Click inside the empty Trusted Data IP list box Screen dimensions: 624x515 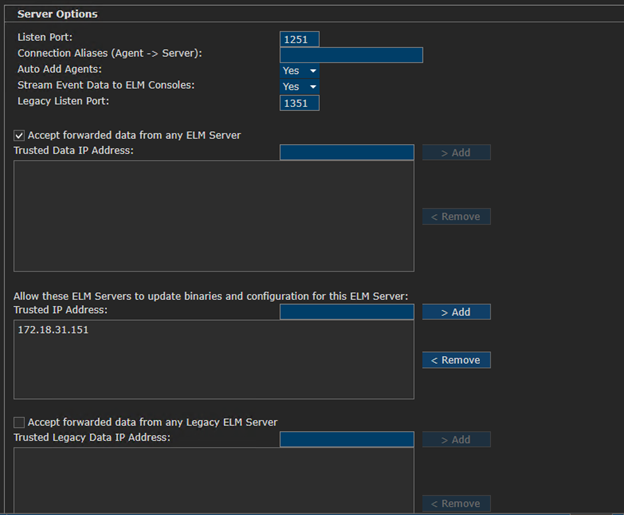214,216
